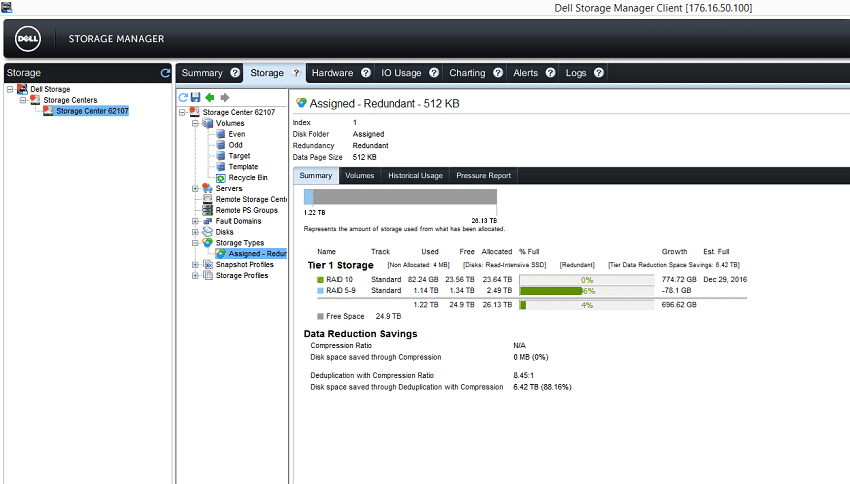Viewport: 850px width, 484px height.
Task: Select the Summary sub-tab
Action: pos(316,176)
